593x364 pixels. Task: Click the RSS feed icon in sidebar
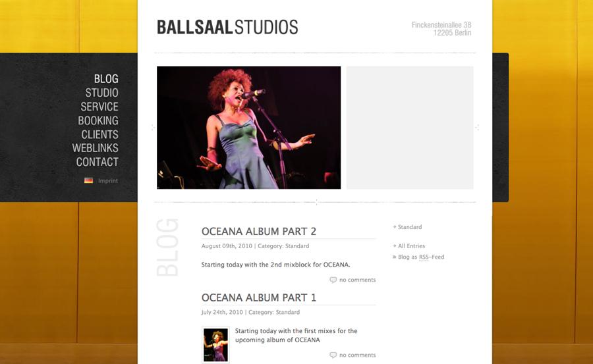tap(394, 257)
